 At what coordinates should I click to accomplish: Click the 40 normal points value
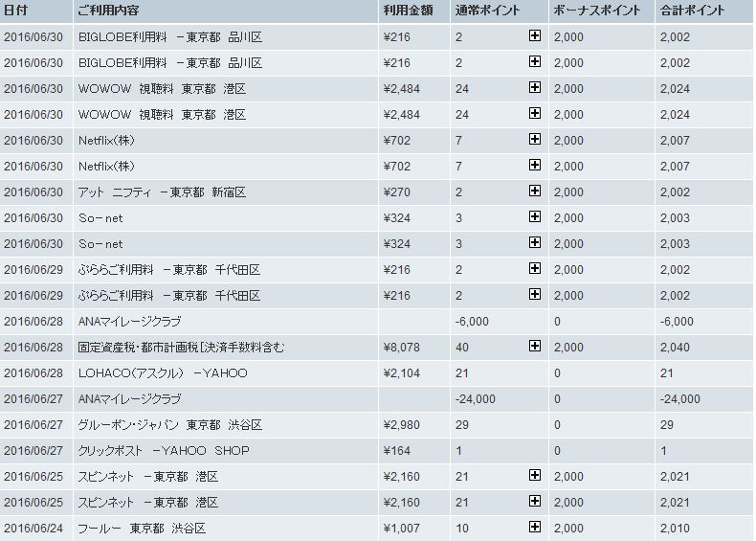click(462, 348)
